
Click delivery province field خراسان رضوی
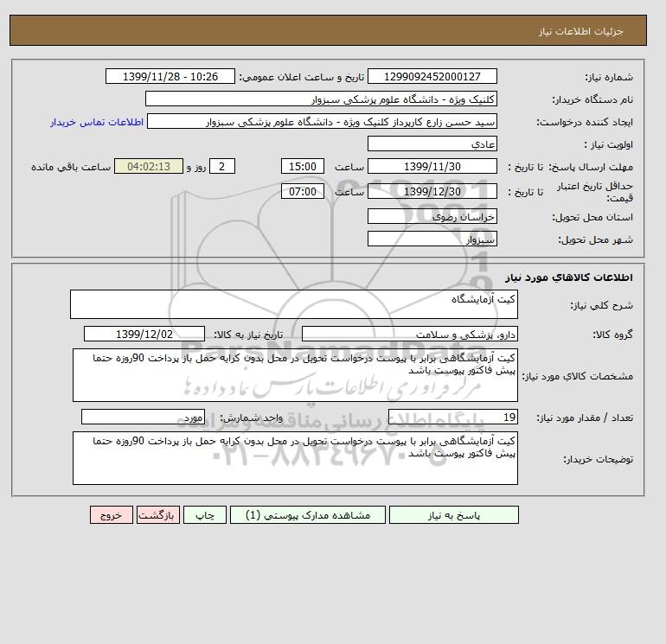[432, 216]
